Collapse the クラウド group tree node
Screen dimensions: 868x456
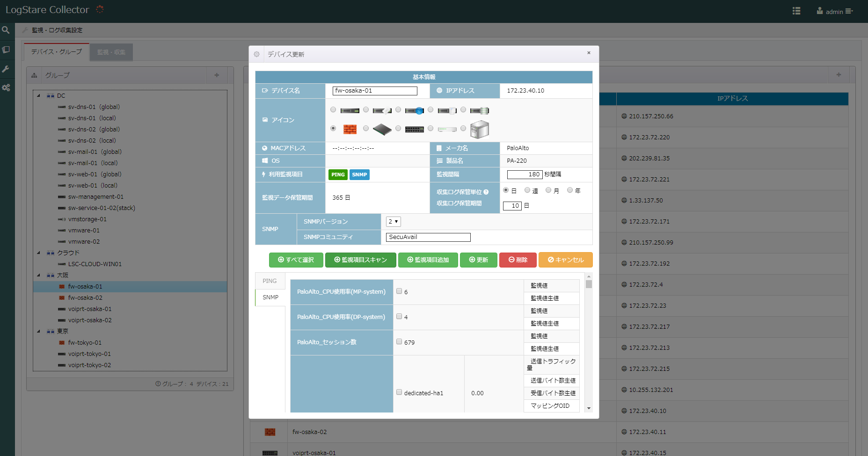(x=38, y=253)
